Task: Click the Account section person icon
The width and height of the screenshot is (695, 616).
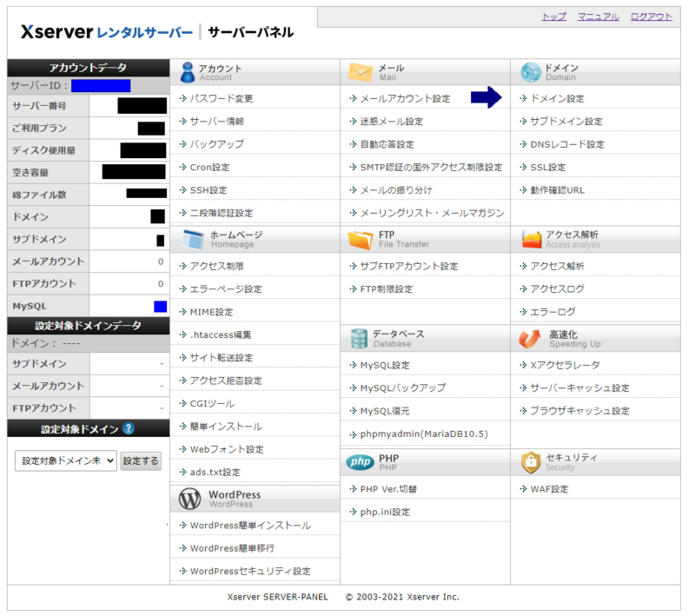Action: [188, 72]
